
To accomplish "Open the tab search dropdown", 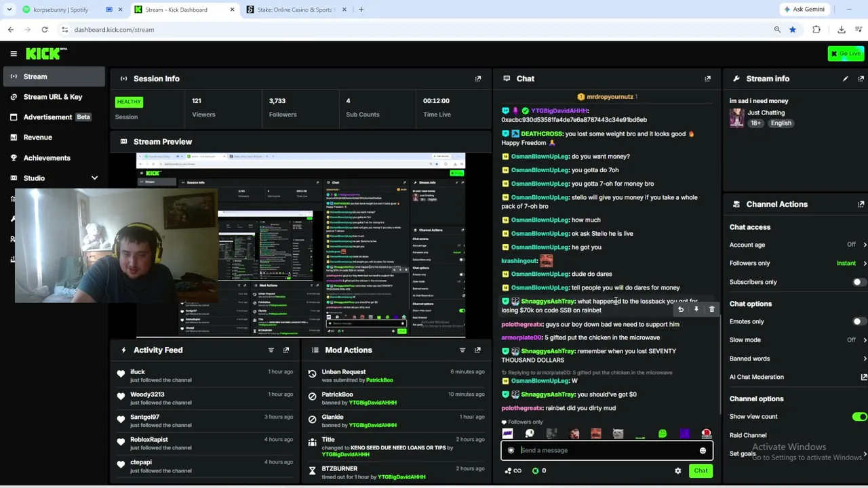I will pyautogui.click(x=9, y=9).
